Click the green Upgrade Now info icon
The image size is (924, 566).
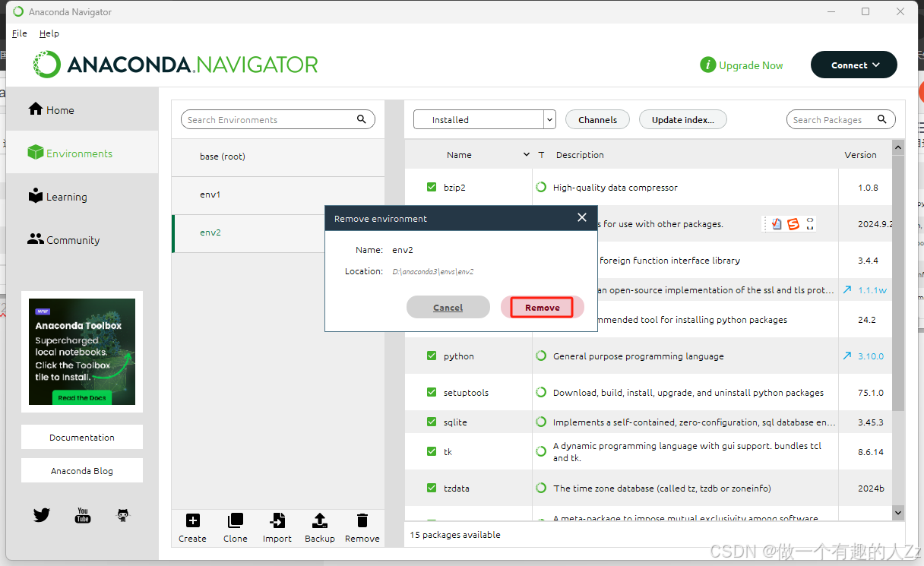[707, 65]
